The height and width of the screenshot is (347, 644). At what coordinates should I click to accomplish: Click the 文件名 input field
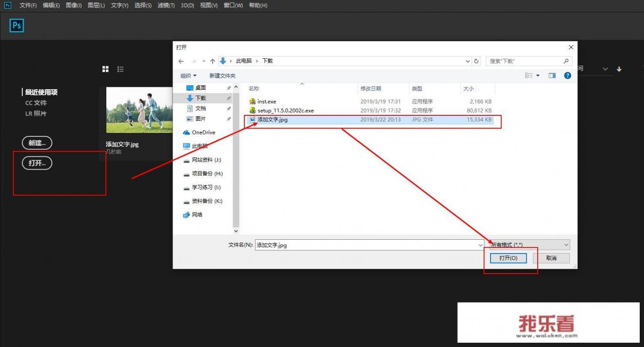pos(366,245)
